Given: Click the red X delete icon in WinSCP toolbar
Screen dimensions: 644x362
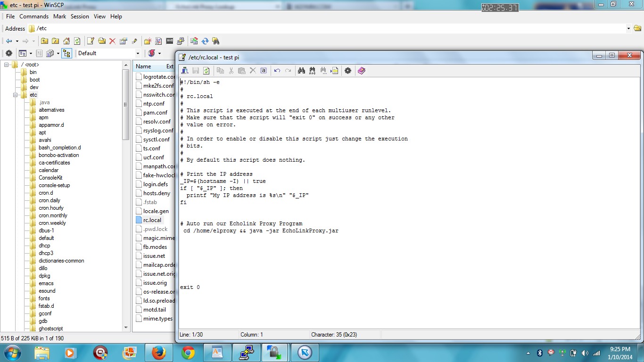Looking at the screenshot, I should click(x=112, y=41).
